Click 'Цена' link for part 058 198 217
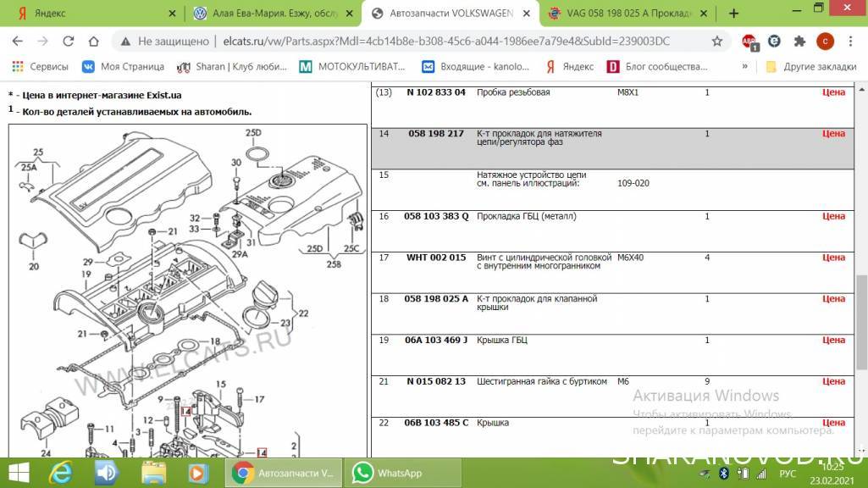This screenshot has height=488, width=868. 833,134
